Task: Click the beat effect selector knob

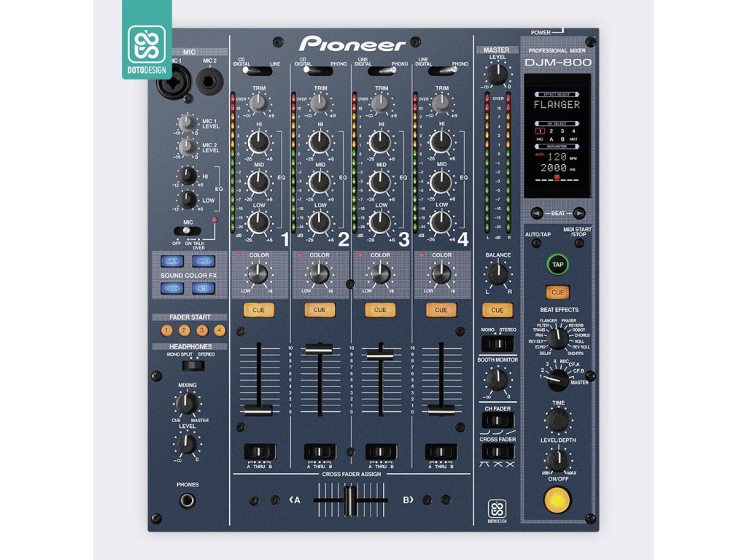Action: tap(557, 338)
